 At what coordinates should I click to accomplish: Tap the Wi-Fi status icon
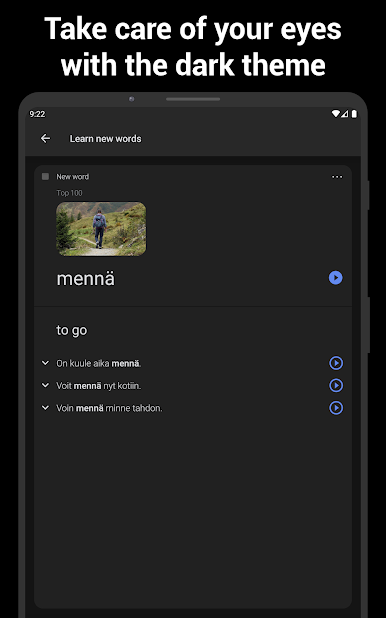pos(335,114)
